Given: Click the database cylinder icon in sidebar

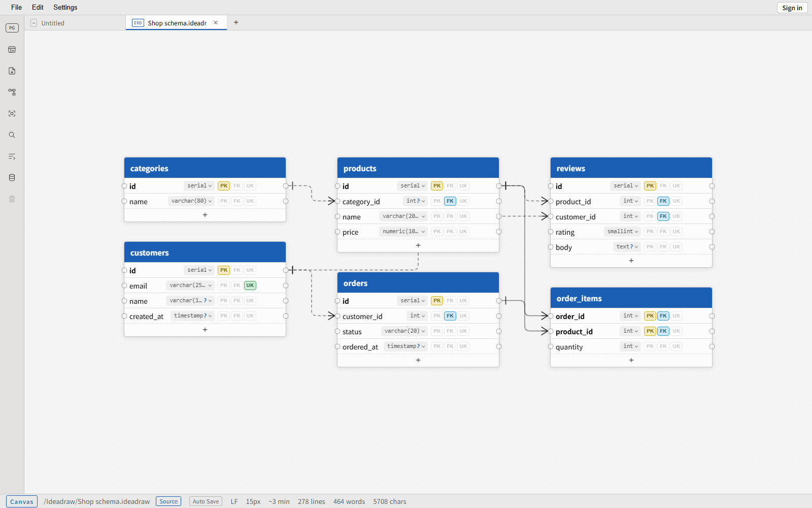Looking at the screenshot, I should (x=12, y=178).
